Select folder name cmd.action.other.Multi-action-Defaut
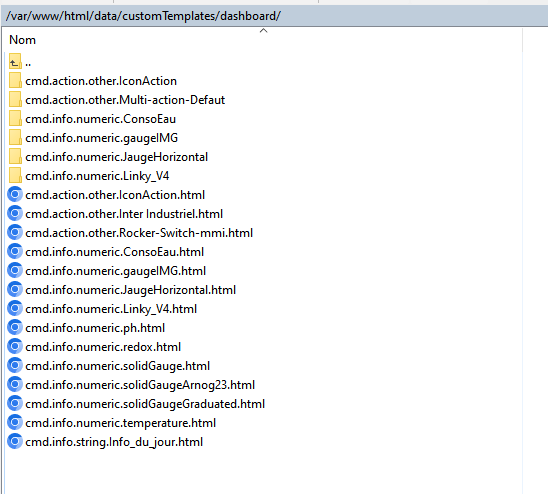The height and width of the screenshot is (494, 548). tap(125, 100)
